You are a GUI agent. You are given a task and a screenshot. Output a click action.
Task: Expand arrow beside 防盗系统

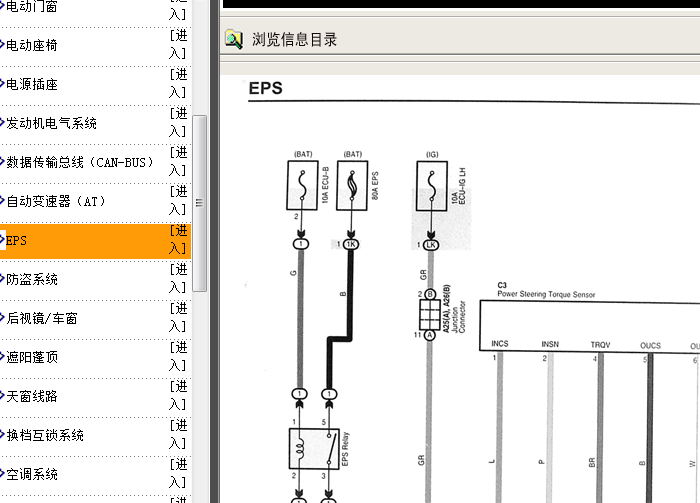2,279
